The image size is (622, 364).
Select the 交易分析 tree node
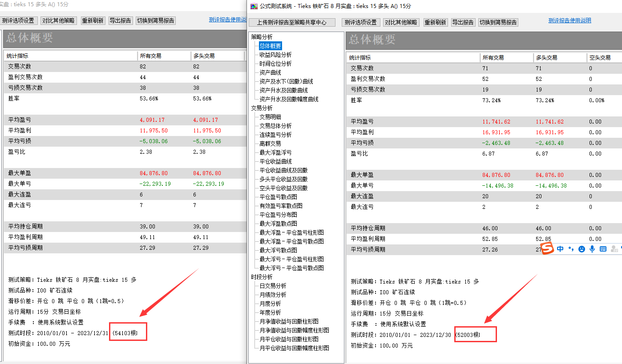(x=262, y=108)
